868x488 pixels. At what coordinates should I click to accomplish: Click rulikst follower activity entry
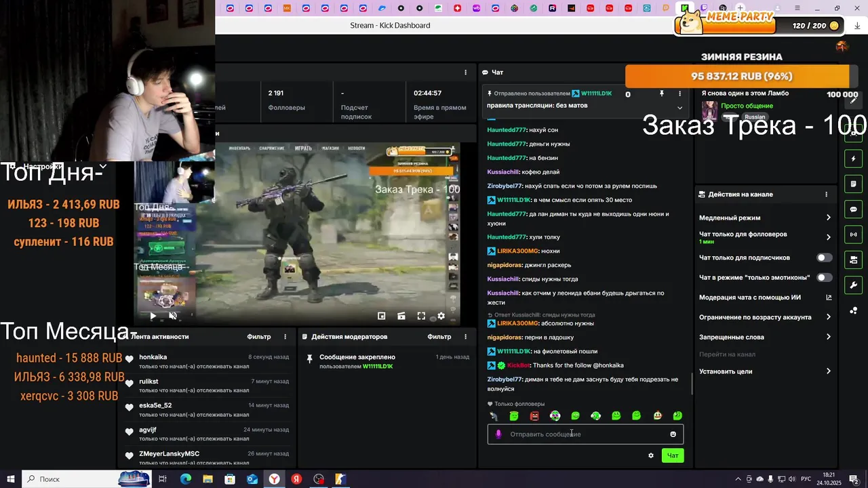(x=208, y=386)
